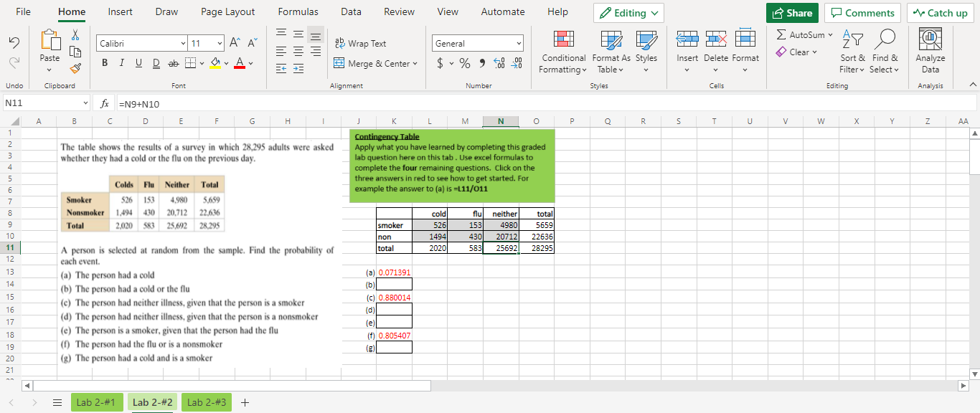Open the Lab 2-#3 sheet tab
The image size is (980, 413).
pos(206,402)
